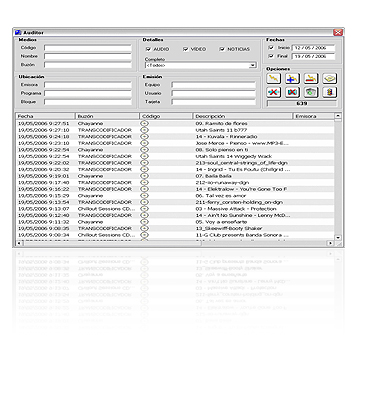Image resolution: width=375 pixels, height=394 pixels.
Task: Focus the Tarjeta input field
Action: pyautogui.click(x=214, y=102)
